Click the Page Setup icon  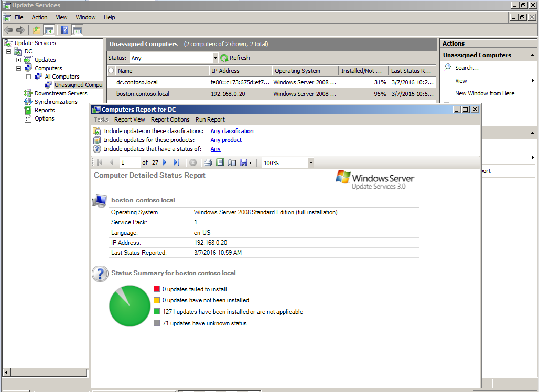coord(232,162)
